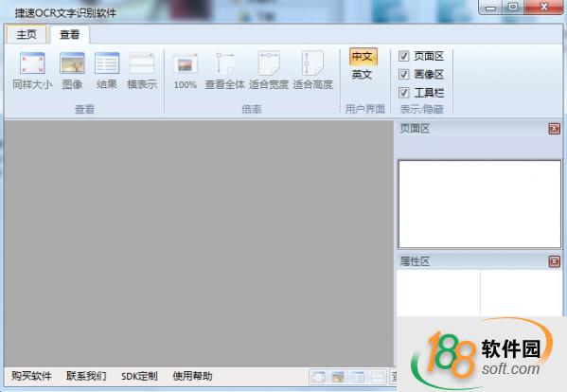This screenshot has width=567, height=392.
Task: Click the 购买软件 link
Action: tap(31, 376)
